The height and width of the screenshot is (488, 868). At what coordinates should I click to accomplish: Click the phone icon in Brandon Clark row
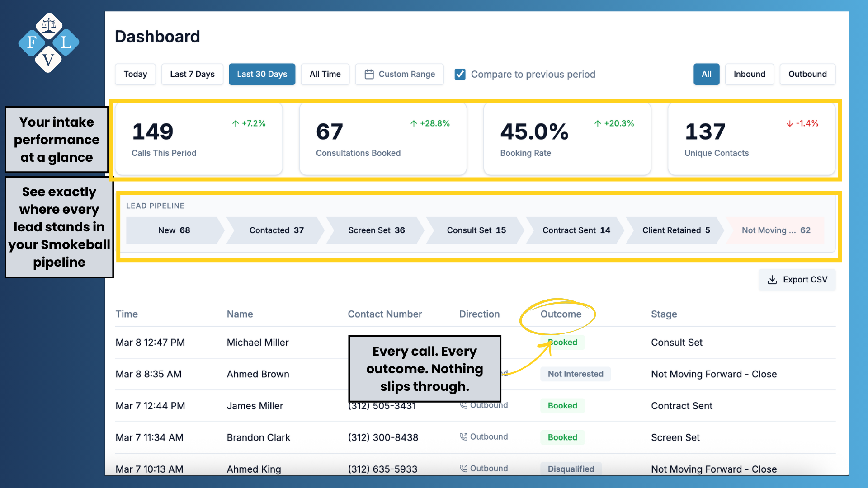[463, 436]
